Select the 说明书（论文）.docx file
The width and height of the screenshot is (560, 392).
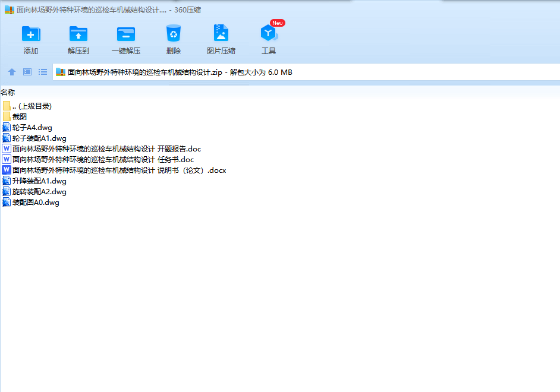coord(114,170)
